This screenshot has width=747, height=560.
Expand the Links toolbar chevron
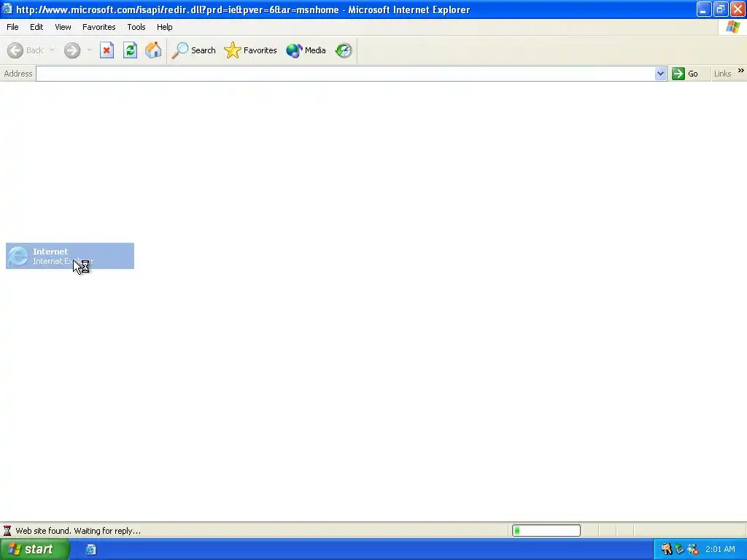click(741, 71)
